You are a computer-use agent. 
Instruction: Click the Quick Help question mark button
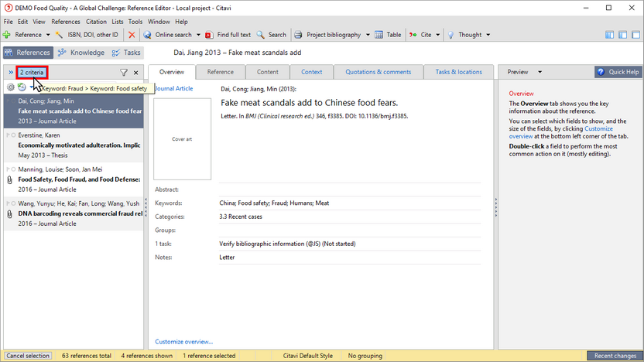tap(618, 72)
